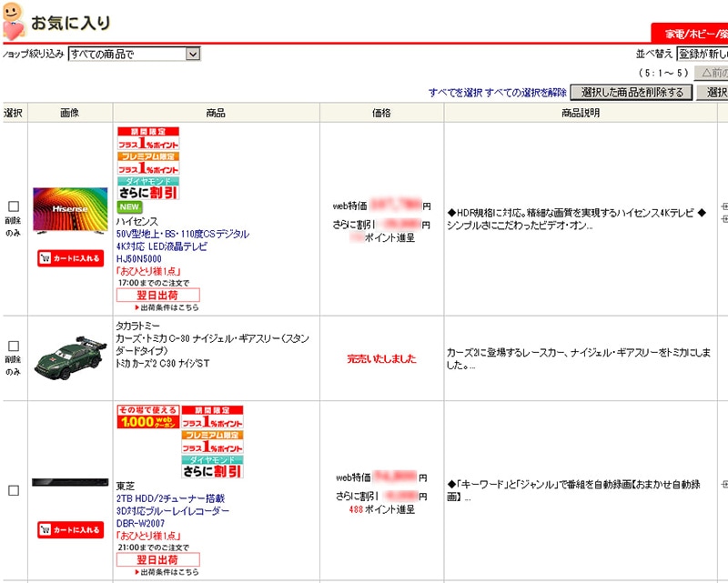
Task: Click the smiley heart mascot icon
Action: [13, 21]
